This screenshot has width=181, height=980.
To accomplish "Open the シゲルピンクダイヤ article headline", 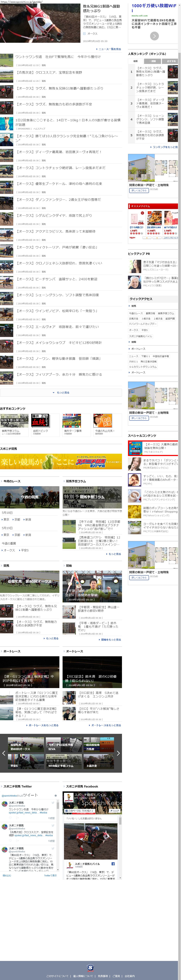I will 53,215.
